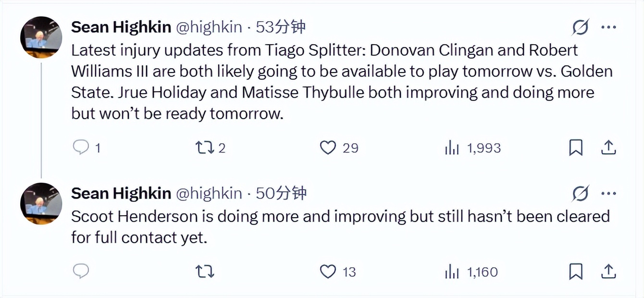Share the first injury update tweet

608,148
